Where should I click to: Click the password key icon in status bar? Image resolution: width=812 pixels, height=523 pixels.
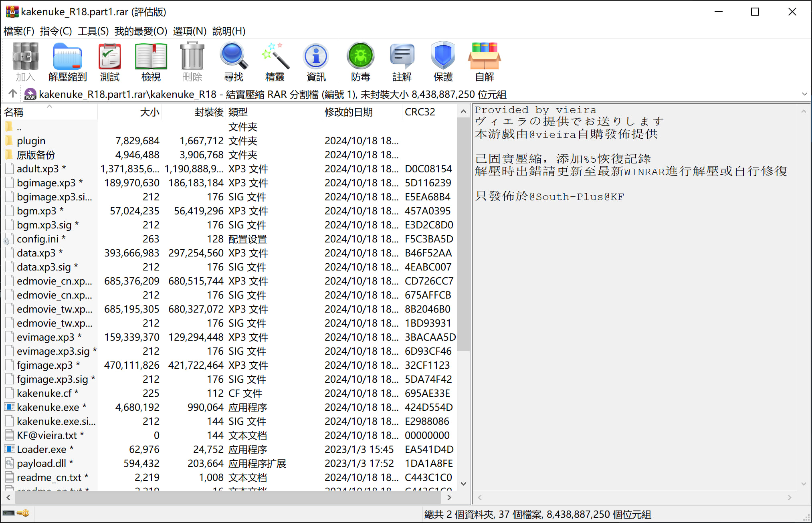(24, 513)
